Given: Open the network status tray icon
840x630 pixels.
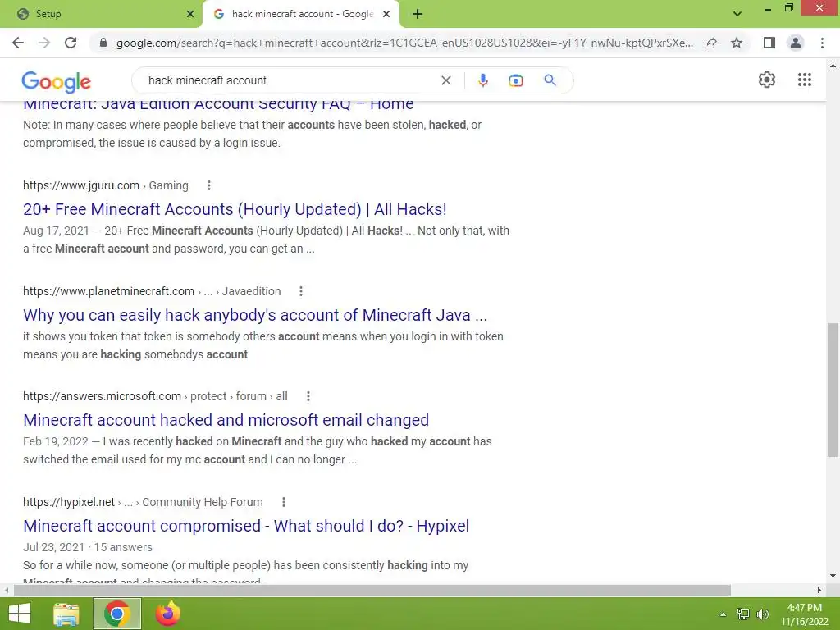Looking at the screenshot, I should click(x=742, y=614).
